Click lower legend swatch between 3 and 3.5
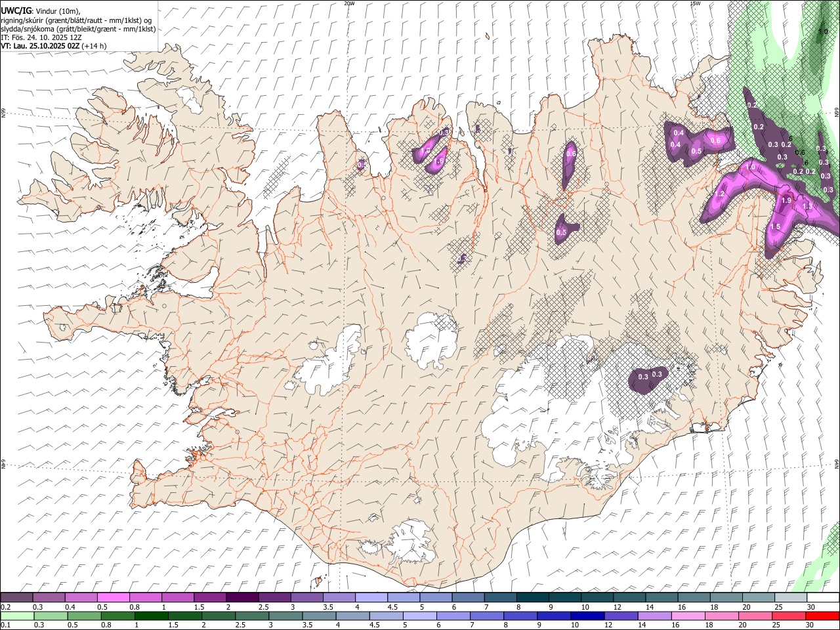Screen dimensions: 840x630 pos(285,616)
